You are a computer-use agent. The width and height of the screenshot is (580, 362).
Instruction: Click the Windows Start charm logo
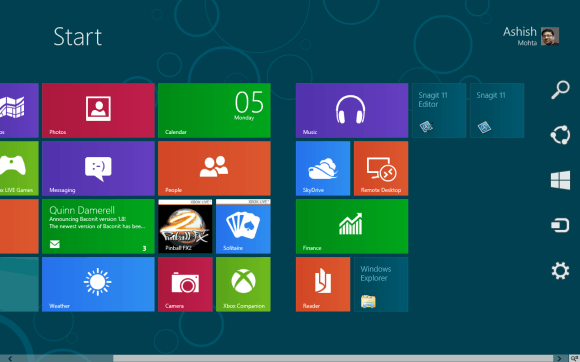coord(560,180)
